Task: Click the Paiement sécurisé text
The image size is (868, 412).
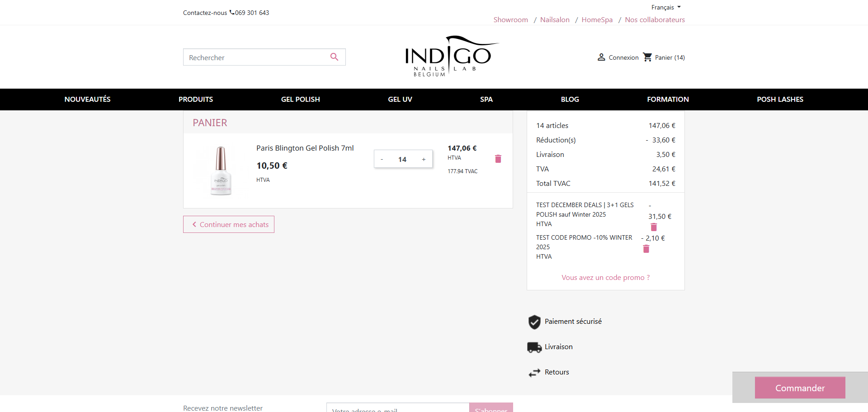Action: pos(573,322)
